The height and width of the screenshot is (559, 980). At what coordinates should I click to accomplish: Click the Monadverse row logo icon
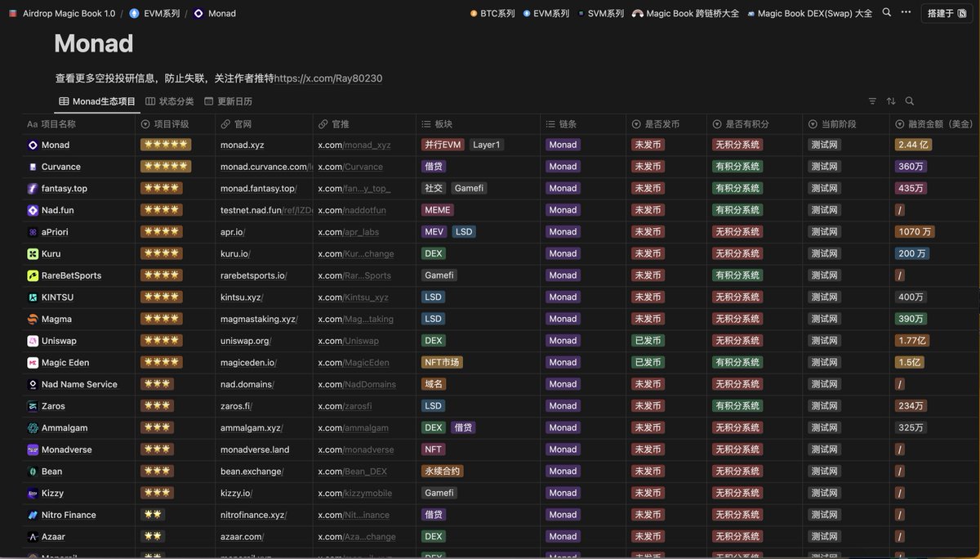tap(33, 449)
